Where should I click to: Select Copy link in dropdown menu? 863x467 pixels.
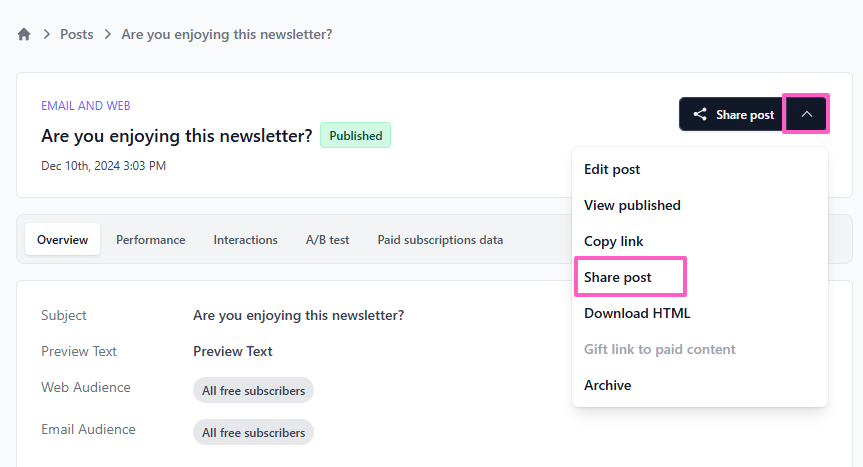(x=613, y=241)
